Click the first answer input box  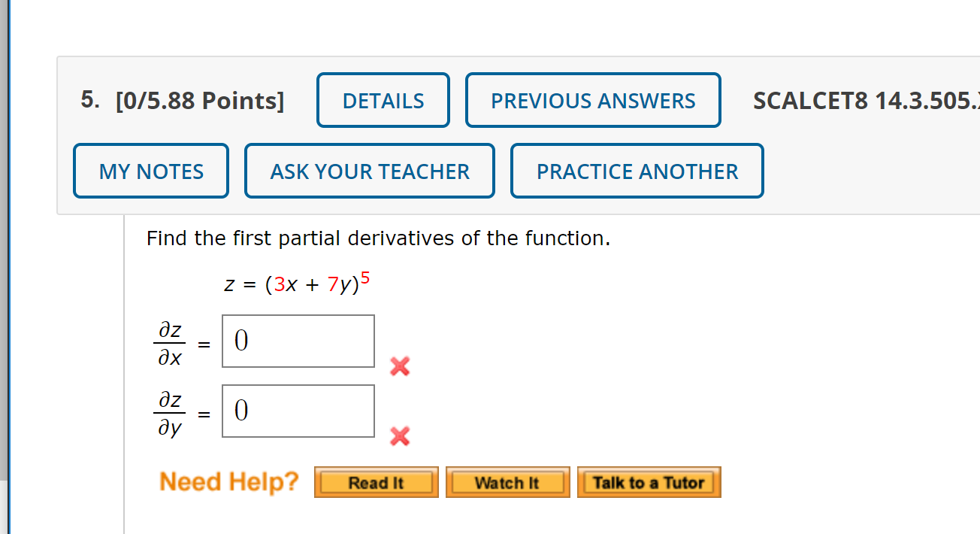point(298,341)
